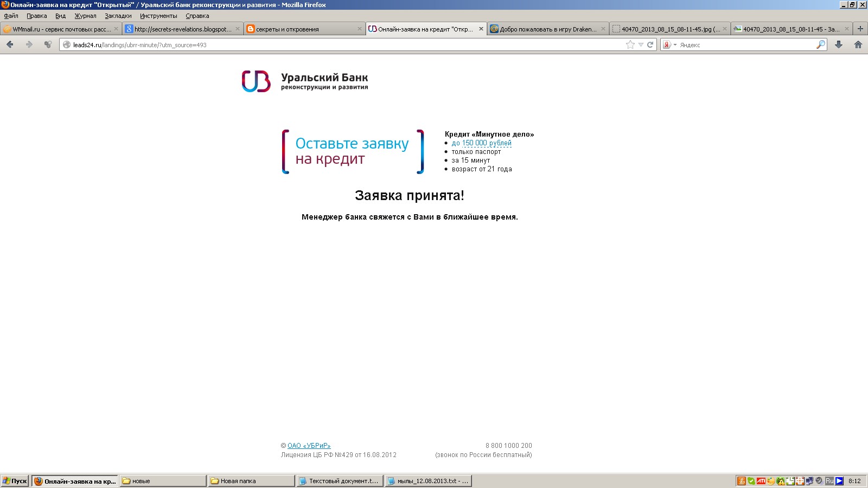Click the color palette tray icon
This screenshot has width=868, height=488.
pyautogui.click(x=770, y=481)
